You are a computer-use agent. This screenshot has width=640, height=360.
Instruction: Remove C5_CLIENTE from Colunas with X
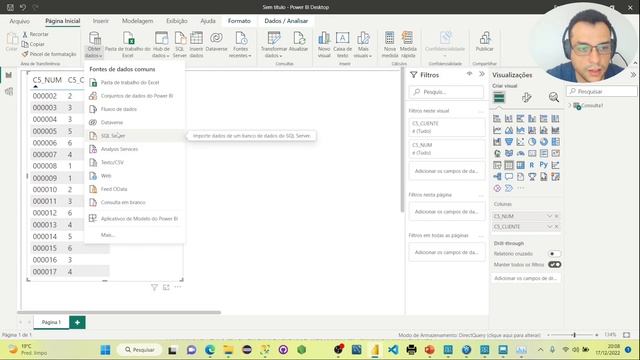[556, 227]
